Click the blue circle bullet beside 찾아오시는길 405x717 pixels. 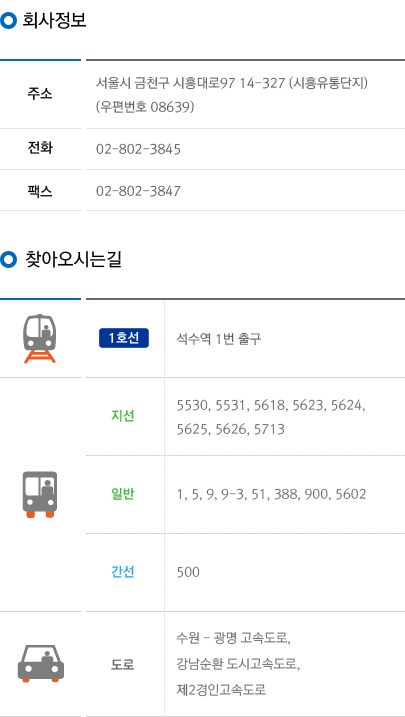[x=8, y=260]
